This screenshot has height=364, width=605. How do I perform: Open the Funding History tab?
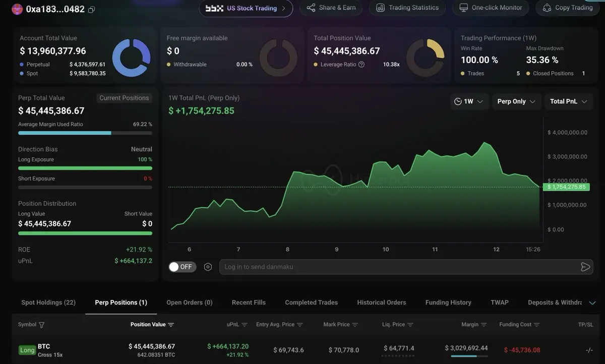point(448,302)
